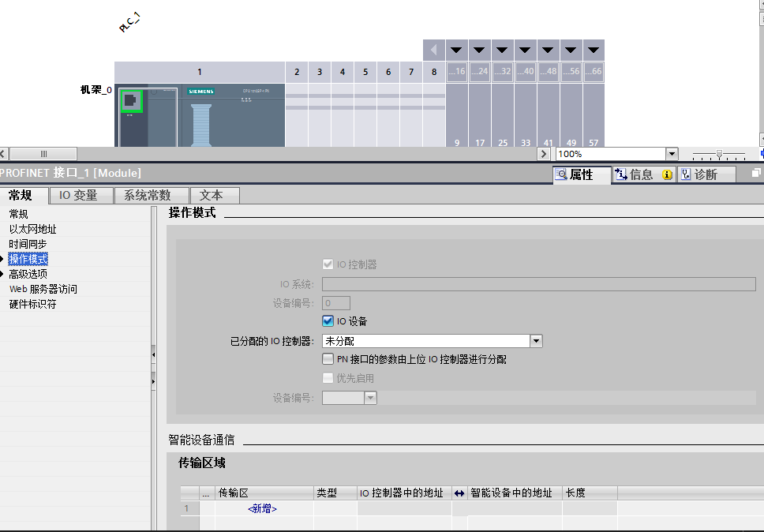Click the SIEMENS CPU module in rack
The width and height of the screenshot is (764, 532).
(x=200, y=115)
